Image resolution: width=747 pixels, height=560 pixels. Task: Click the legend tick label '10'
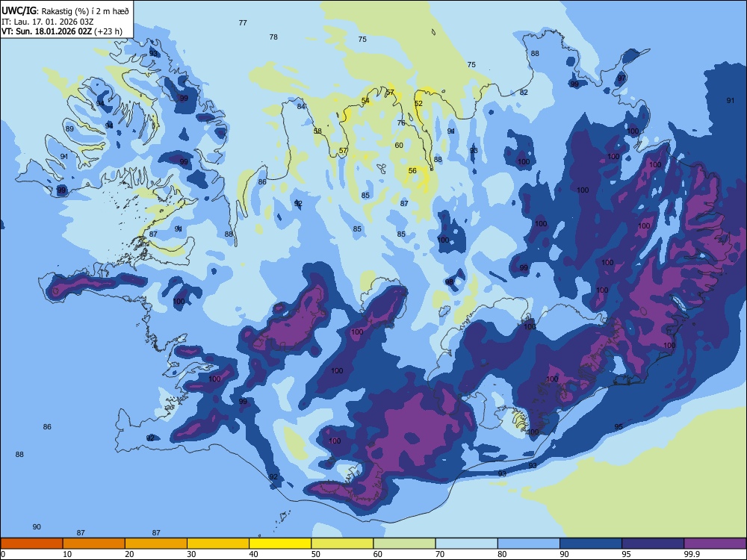click(x=67, y=554)
